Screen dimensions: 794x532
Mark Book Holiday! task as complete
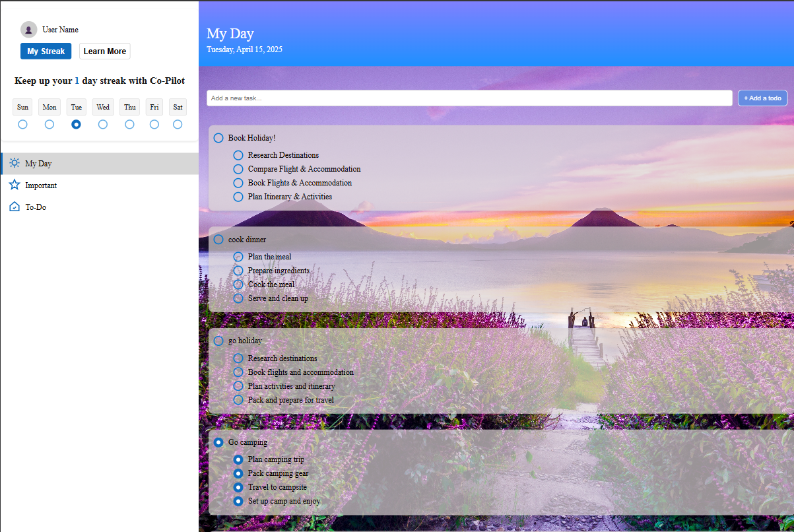coord(218,138)
